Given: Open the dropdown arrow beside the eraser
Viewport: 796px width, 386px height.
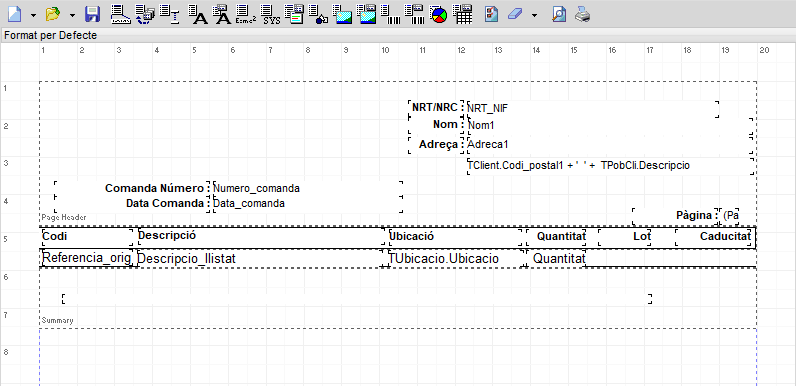Looking at the screenshot, I should tap(535, 15).
